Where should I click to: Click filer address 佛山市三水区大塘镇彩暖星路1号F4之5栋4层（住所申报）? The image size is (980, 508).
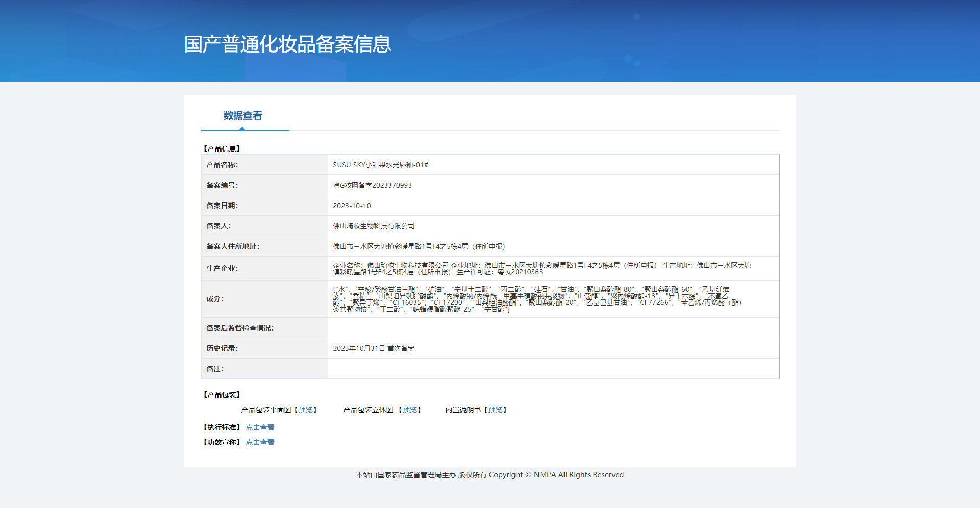[419, 246]
